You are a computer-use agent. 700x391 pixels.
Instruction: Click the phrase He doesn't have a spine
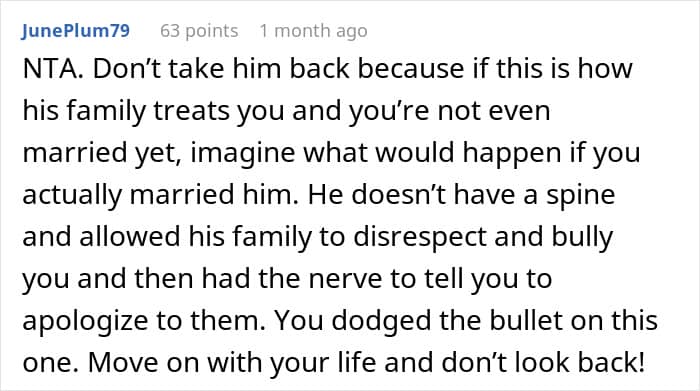coord(462,195)
